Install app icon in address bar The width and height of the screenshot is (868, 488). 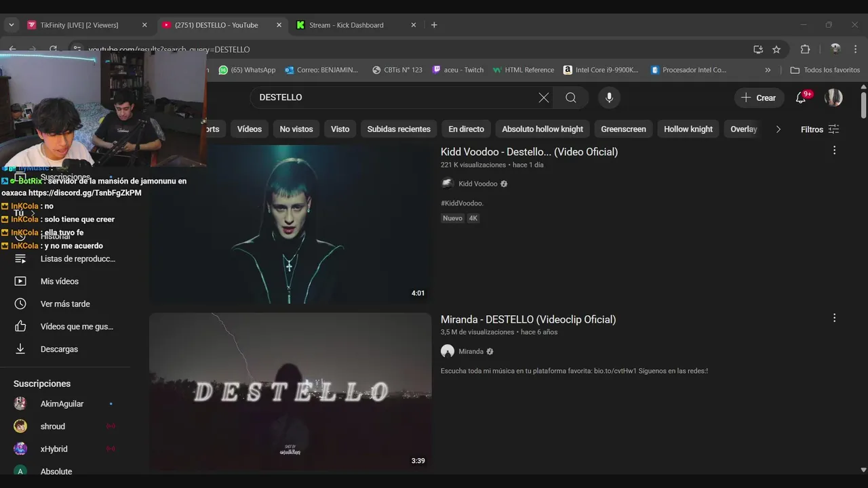click(758, 49)
